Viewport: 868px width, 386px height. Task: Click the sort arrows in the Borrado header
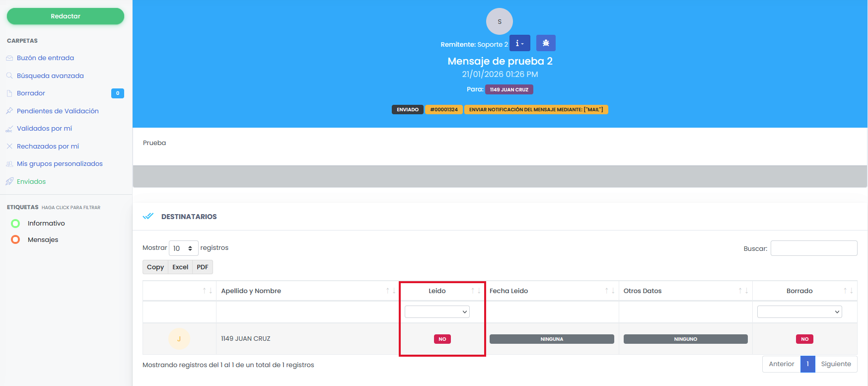[x=848, y=291]
